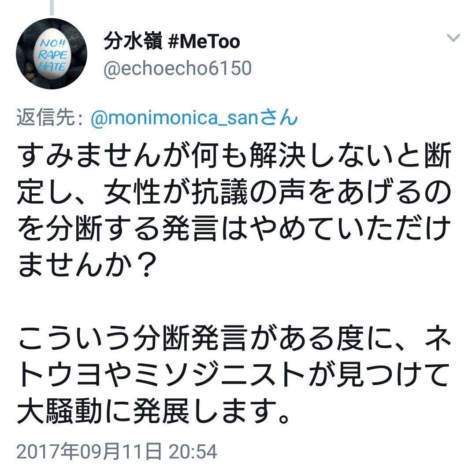Screen dimensions: 476x469
Task: Open the @monimonica_san reply-to link
Action: click(175, 118)
